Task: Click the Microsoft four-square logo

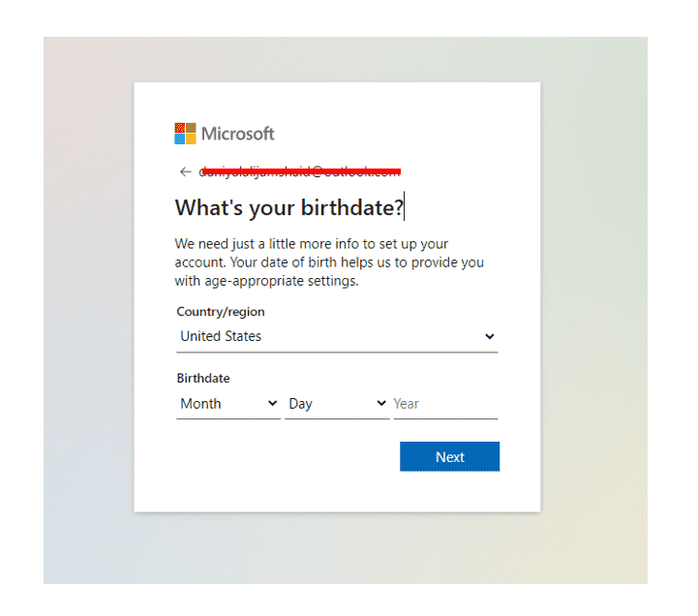Action: coord(185,134)
